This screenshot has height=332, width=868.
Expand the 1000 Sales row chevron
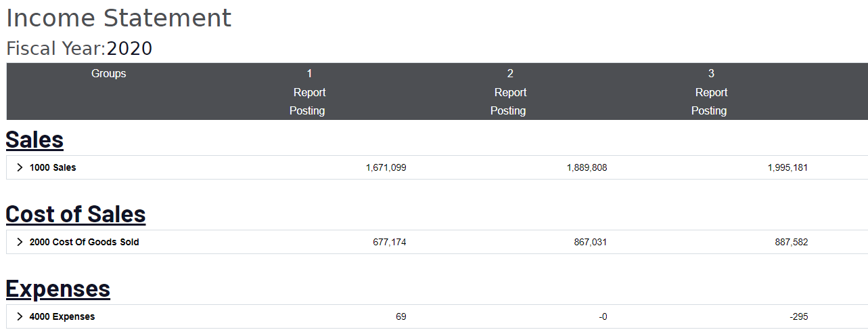20,167
